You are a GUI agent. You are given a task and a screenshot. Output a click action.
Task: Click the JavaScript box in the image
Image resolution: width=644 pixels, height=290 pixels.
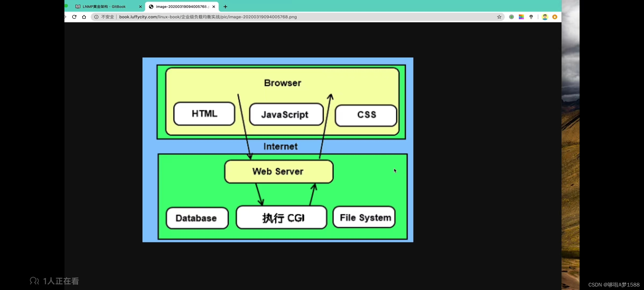[286, 115]
